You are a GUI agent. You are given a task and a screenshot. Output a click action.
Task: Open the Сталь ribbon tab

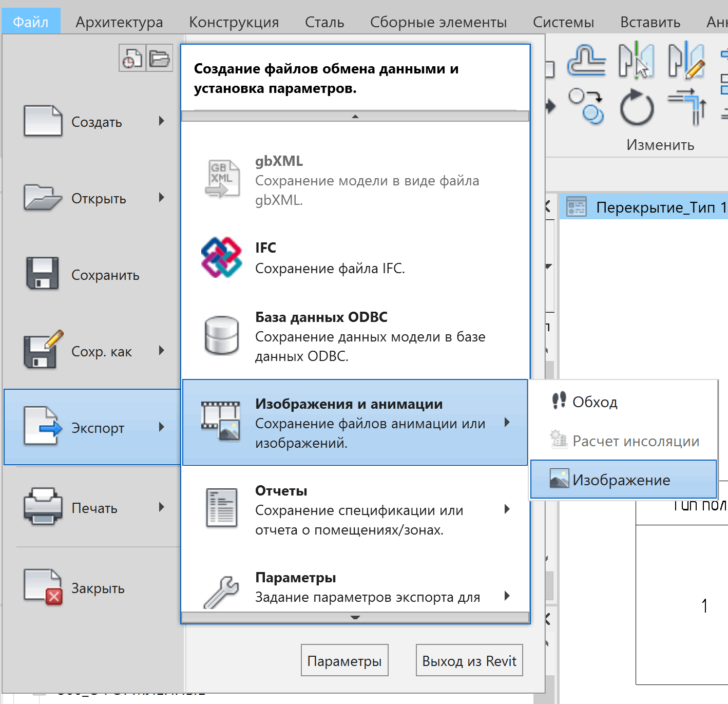coord(324,22)
